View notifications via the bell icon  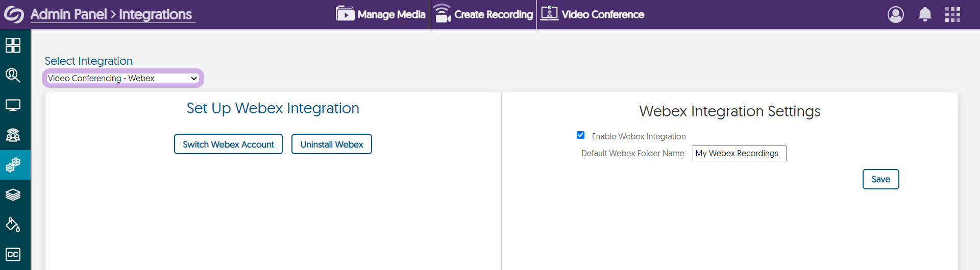[925, 14]
